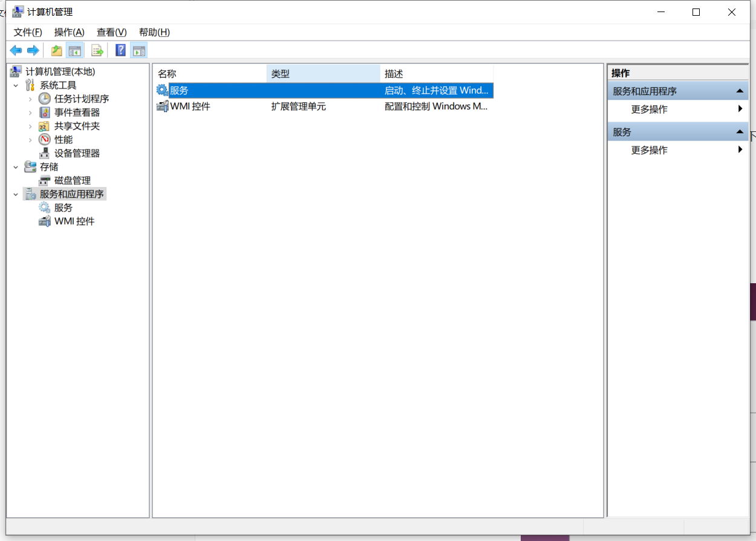
Task: Click the 系统工具 tools icon in the tree
Action: coord(30,85)
